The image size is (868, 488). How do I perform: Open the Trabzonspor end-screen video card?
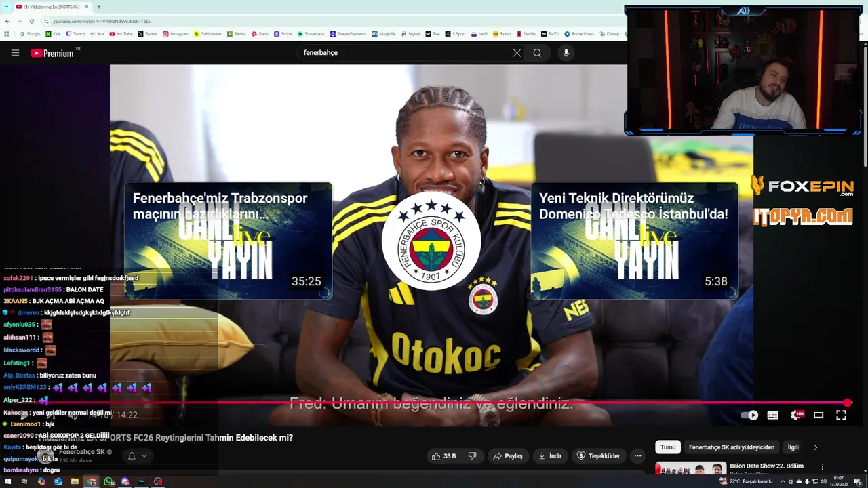point(228,241)
